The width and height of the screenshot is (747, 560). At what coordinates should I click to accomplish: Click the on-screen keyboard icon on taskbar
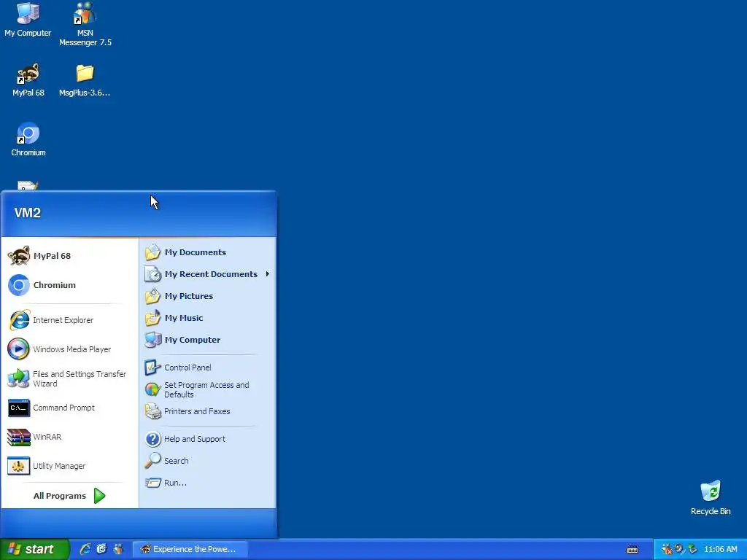632,550
